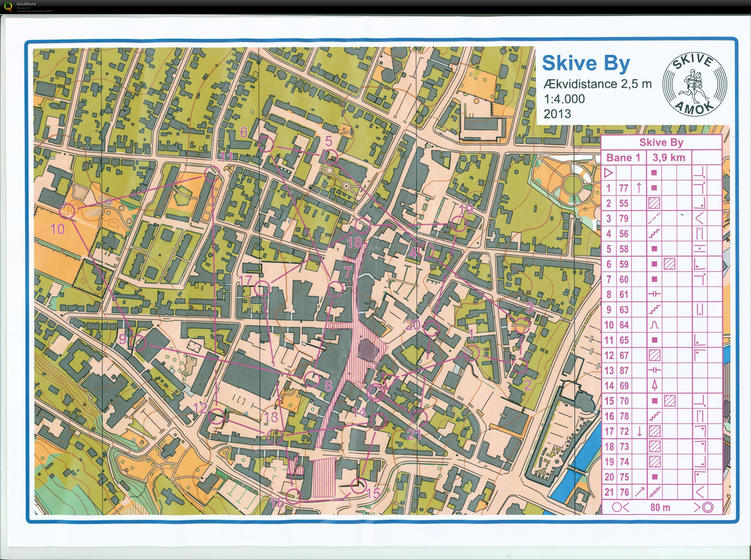The image size is (751, 560).
Task: Click control code "87" in the table
Action: (x=623, y=370)
